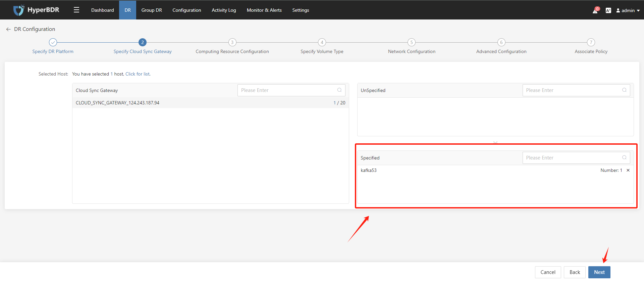Open the 'Click for list' link

(138, 74)
